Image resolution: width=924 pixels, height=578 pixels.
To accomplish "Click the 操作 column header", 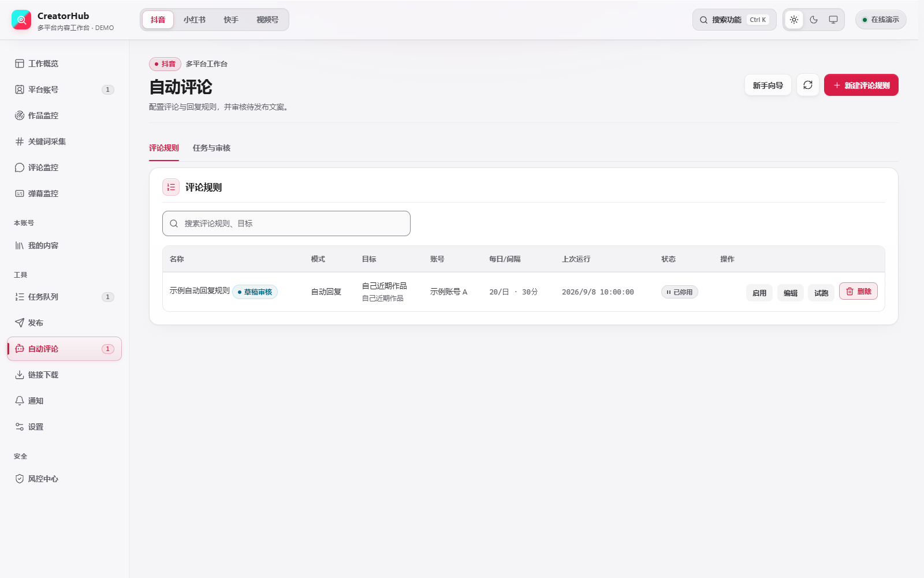I will pos(728,259).
